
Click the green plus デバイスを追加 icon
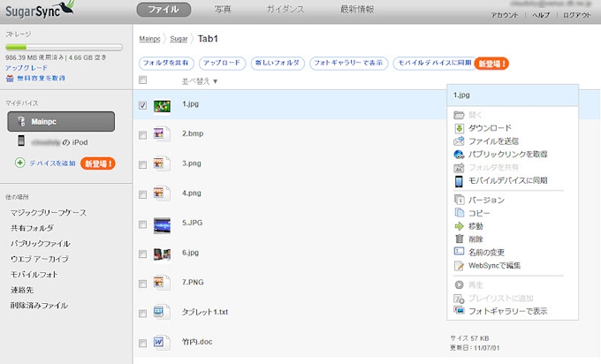[20, 163]
